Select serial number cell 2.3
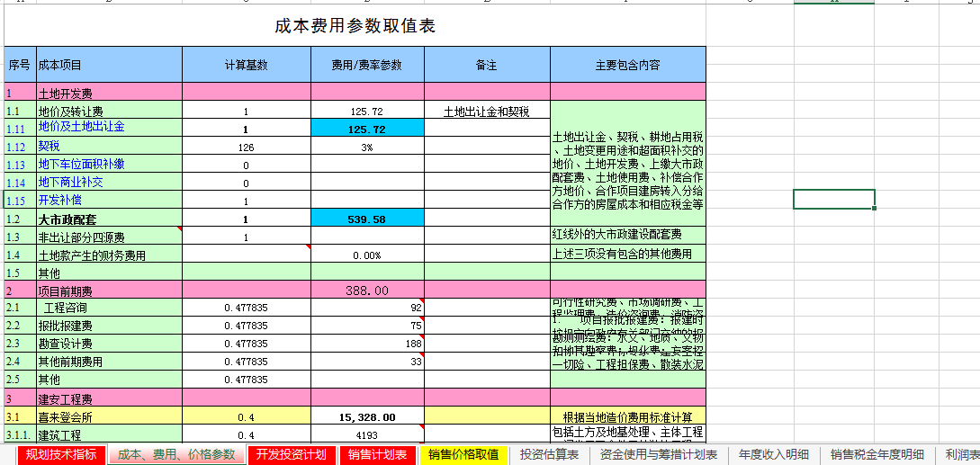The image size is (980, 465). 20,344
